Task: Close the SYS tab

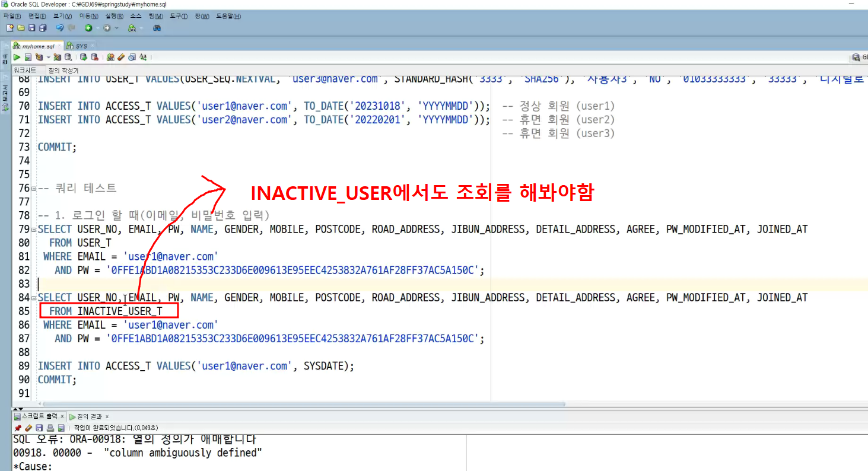Action: [93, 46]
